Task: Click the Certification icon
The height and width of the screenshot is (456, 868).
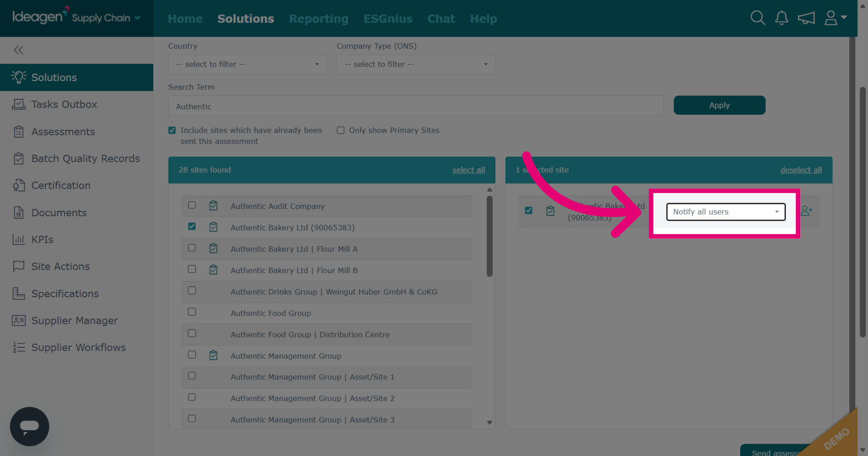Action: point(19,185)
